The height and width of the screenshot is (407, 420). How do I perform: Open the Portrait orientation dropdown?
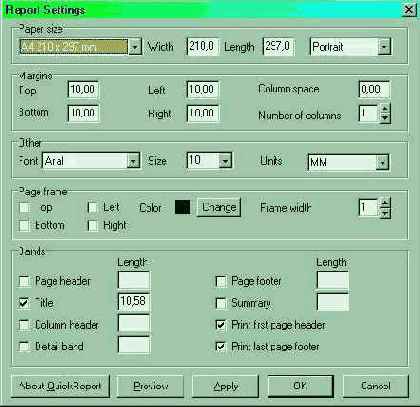(x=384, y=47)
